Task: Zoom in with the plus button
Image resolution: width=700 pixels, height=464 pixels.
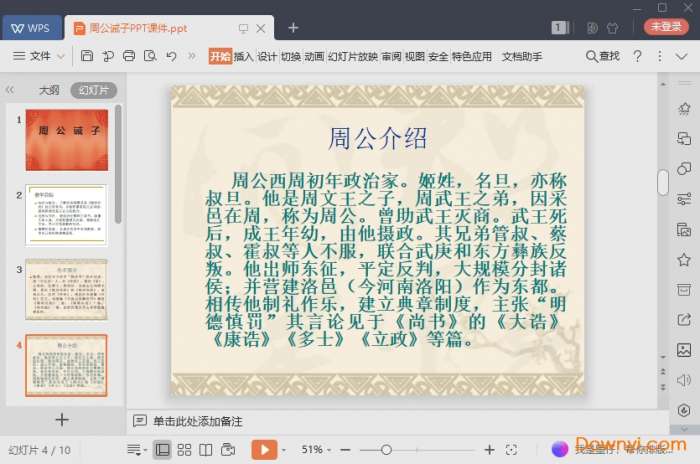Action: [489, 450]
